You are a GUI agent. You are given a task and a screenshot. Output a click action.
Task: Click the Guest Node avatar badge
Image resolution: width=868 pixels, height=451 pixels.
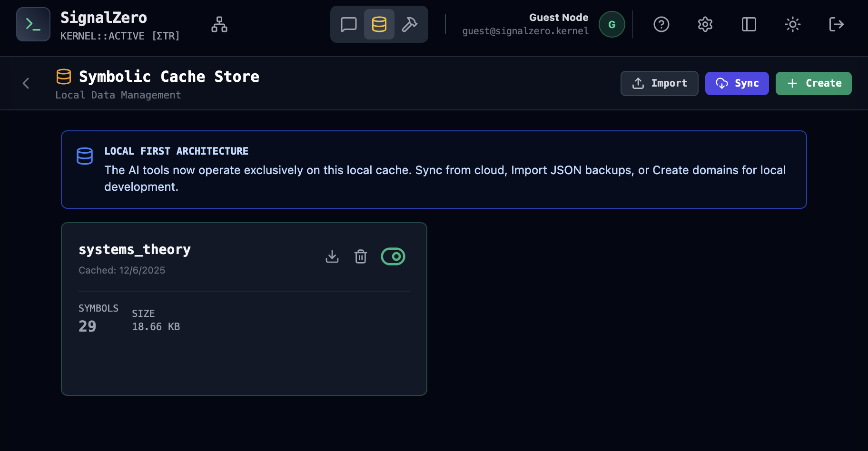pos(612,24)
